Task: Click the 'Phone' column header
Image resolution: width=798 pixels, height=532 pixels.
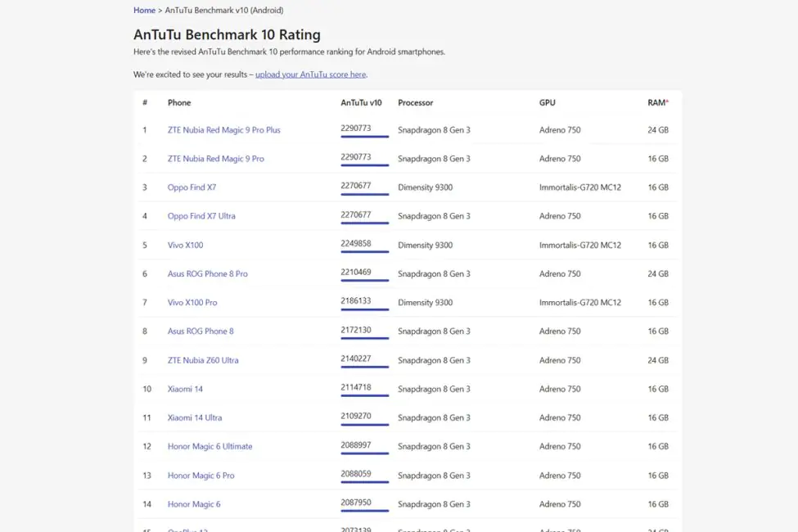Action: point(179,103)
